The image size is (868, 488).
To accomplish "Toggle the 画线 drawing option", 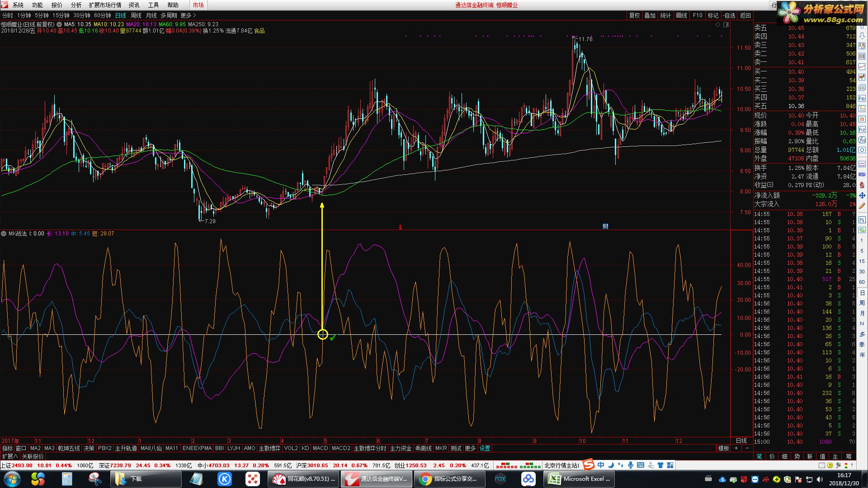I will (681, 15).
